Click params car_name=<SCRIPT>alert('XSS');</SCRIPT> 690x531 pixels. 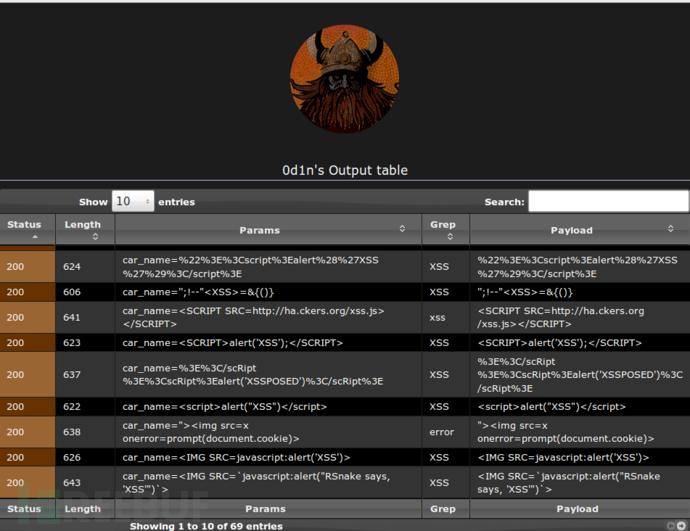pos(232,343)
